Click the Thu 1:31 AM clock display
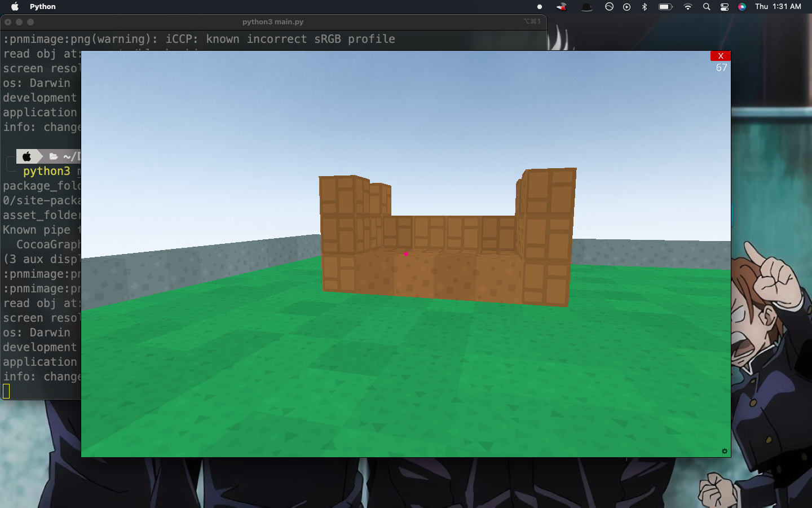Viewport: 812px width, 508px height. point(778,7)
